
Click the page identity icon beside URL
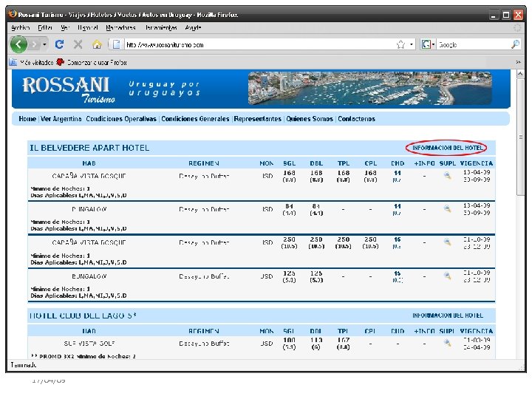117,44
